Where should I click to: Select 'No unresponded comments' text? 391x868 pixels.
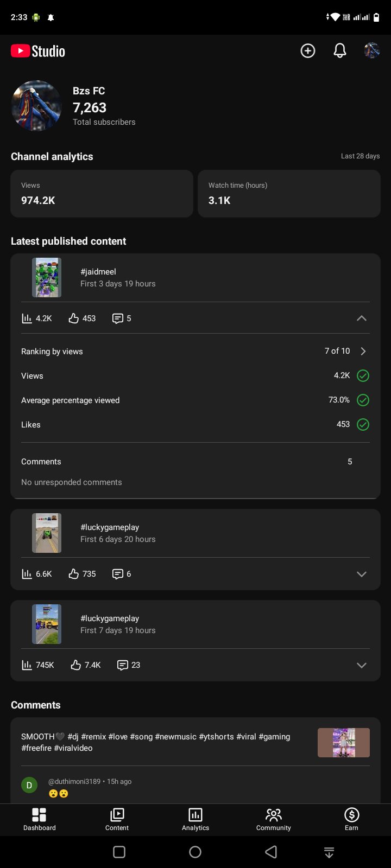pyautogui.click(x=72, y=482)
